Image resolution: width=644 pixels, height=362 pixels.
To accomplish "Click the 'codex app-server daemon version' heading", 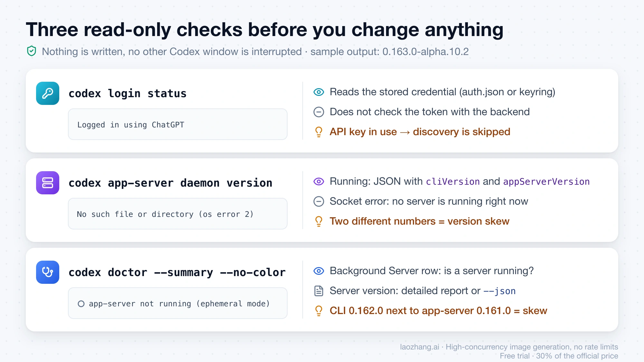I will (x=171, y=183).
